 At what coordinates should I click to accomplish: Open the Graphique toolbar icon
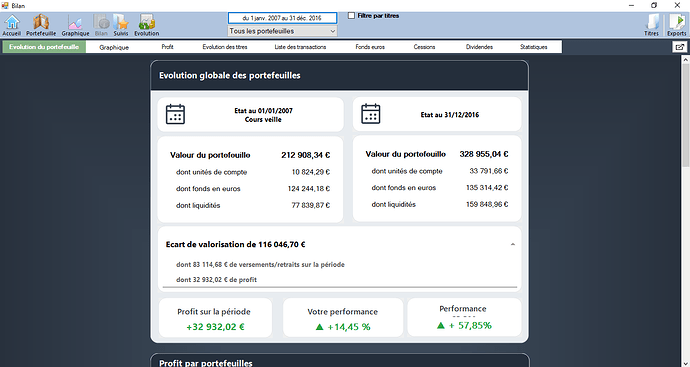75,25
